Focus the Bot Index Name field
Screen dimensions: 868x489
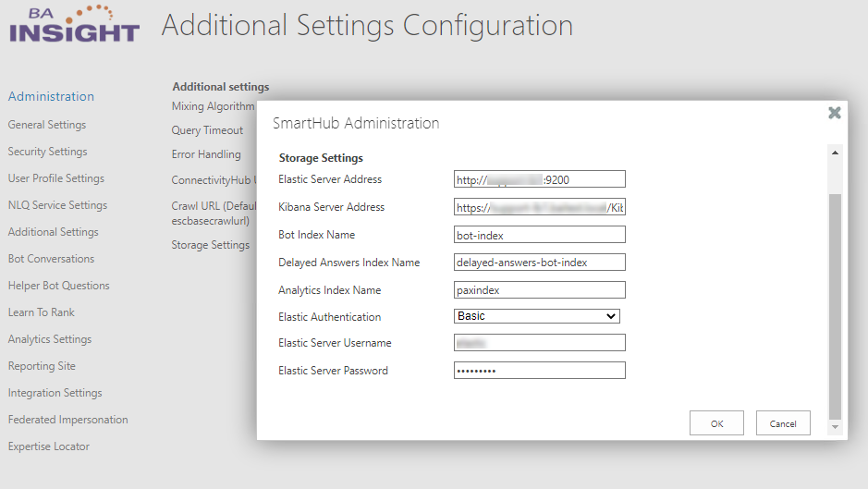pyautogui.click(x=539, y=235)
